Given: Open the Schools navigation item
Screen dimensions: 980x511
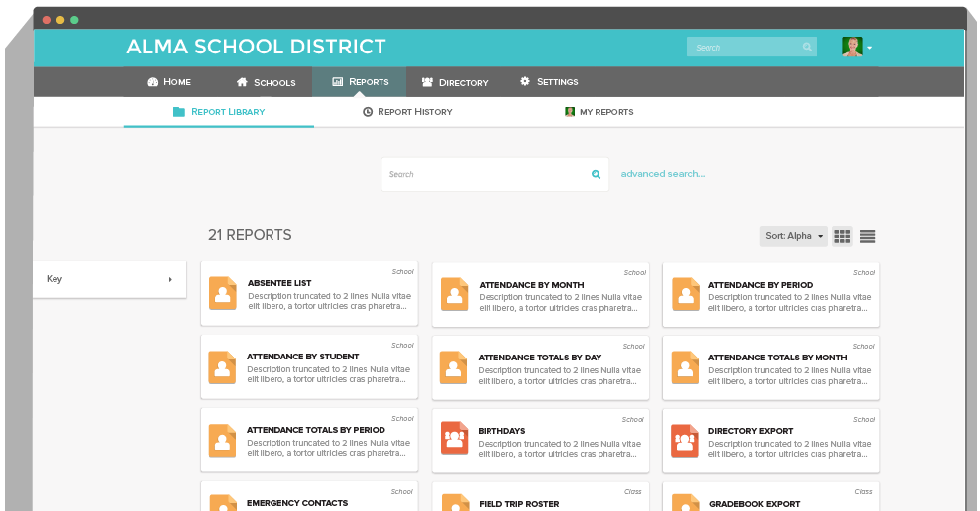Looking at the screenshot, I should coord(266,82).
